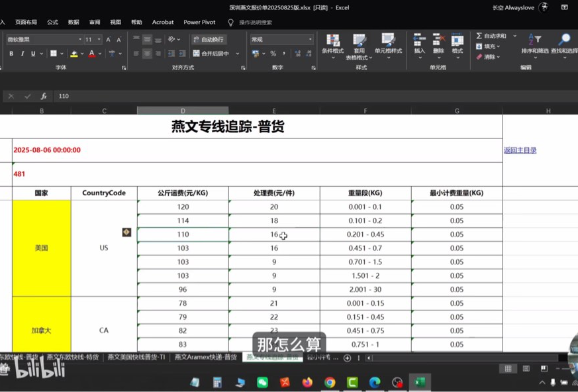Click the 插入 insert cells icon
Viewport: 578px width, 392px height.
[x=419, y=40]
